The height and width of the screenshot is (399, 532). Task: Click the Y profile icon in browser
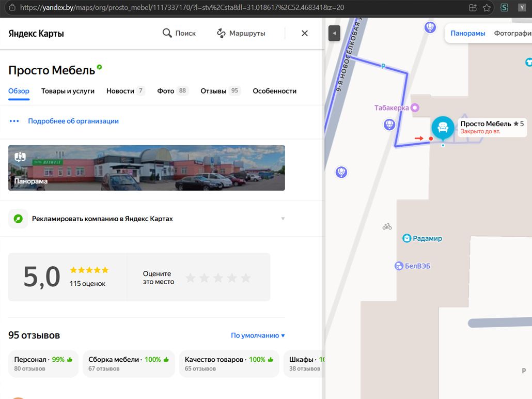tap(522, 7)
